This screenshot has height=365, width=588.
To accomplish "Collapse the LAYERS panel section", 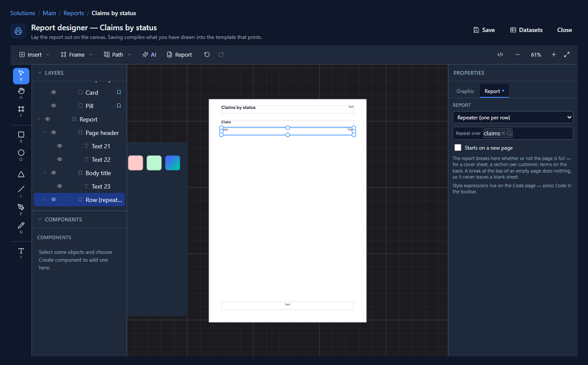I will (x=40, y=73).
